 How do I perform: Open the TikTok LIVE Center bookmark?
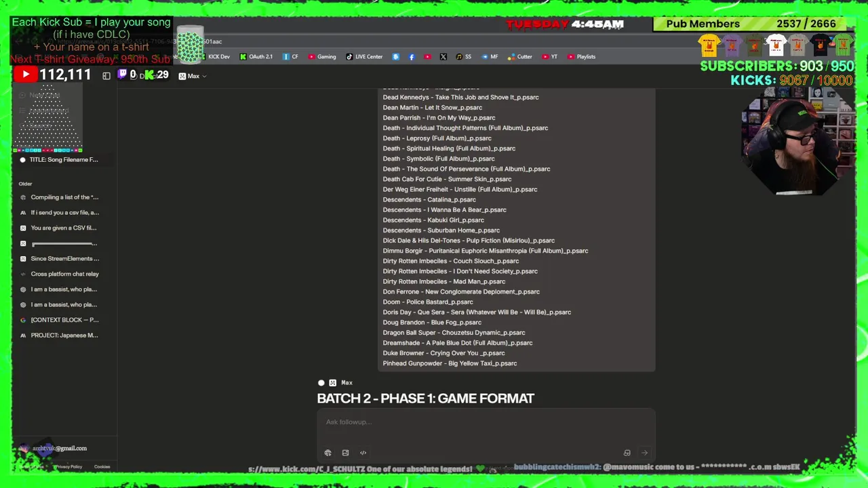click(x=363, y=57)
